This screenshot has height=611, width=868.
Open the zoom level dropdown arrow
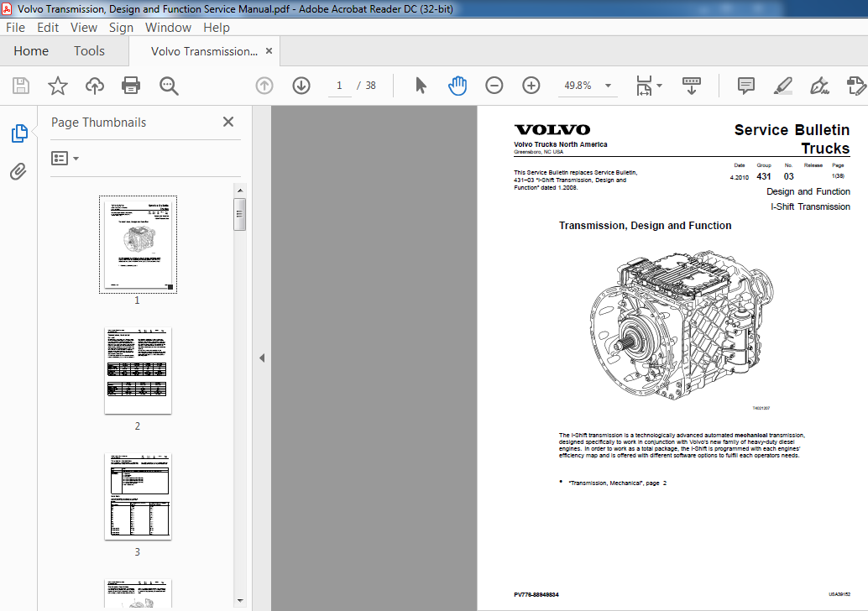tap(609, 86)
